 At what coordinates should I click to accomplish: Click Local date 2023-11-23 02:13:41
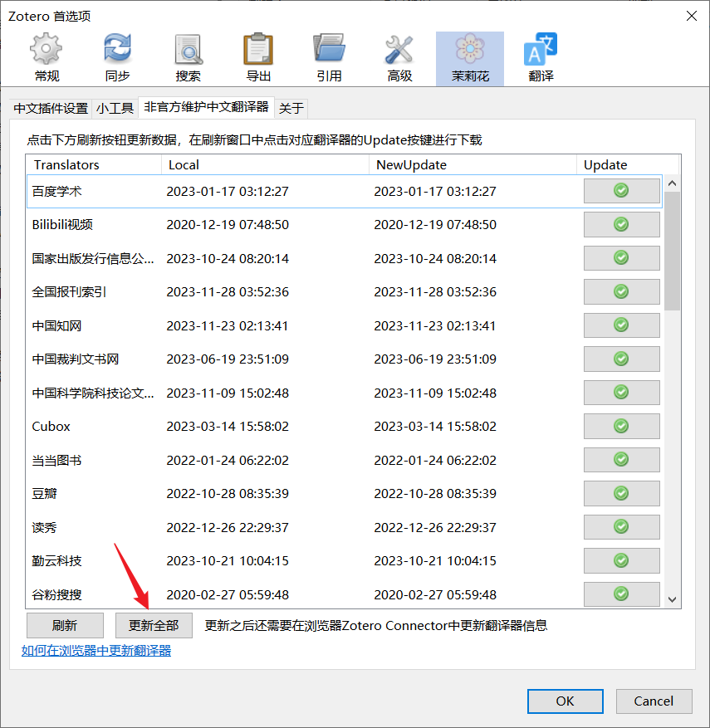[x=228, y=326]
